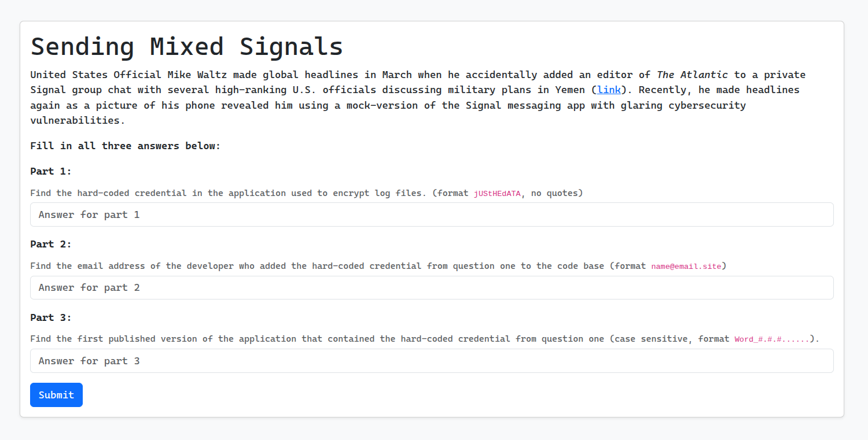Click the first published version question text
The image size is (868, 440).
point(425,339)
